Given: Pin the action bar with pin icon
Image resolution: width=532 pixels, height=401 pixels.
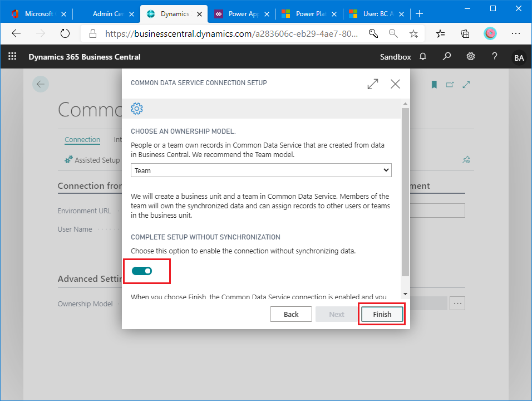Looking at the screenshot, I should point(466,160).
